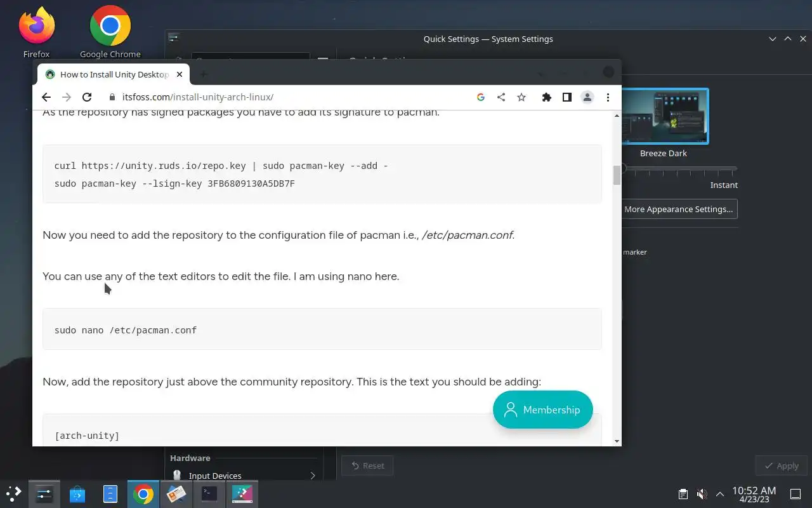Image resolution: width=812 pixels, height=508 pixels.
Task: Select the Breeze Dark theme thumbnail
Action: click(x=665, y=116)
